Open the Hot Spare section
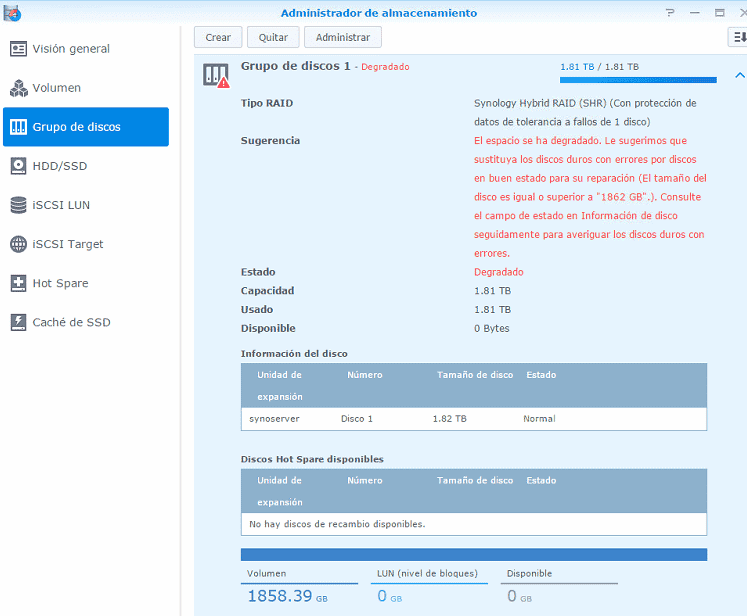This screenshot has height=616, width=747. [x=60, y=283]
